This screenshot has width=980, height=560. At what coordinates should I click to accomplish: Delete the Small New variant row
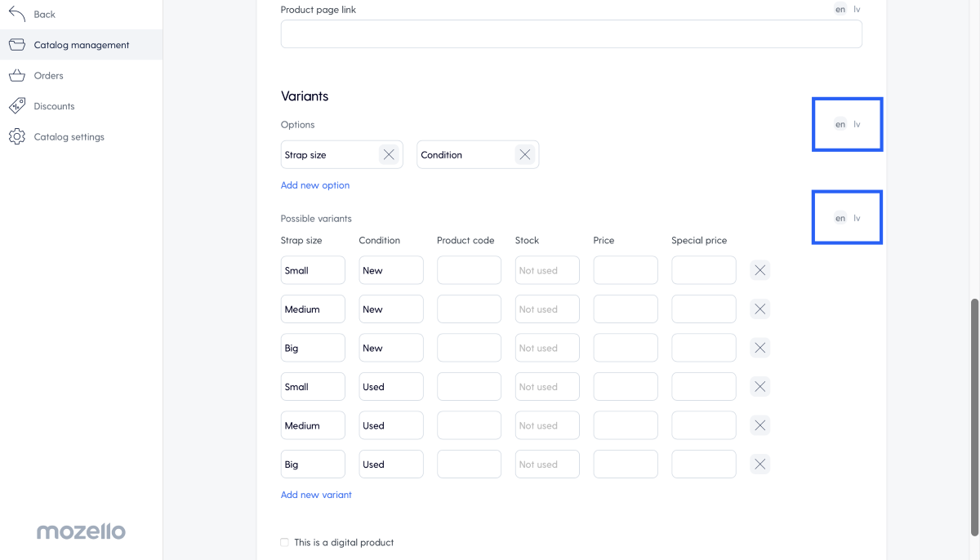[x=760, y=270]
